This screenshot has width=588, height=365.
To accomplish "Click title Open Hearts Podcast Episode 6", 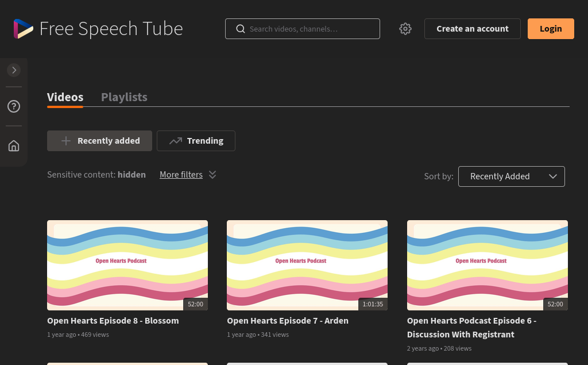I will [472, 328].
